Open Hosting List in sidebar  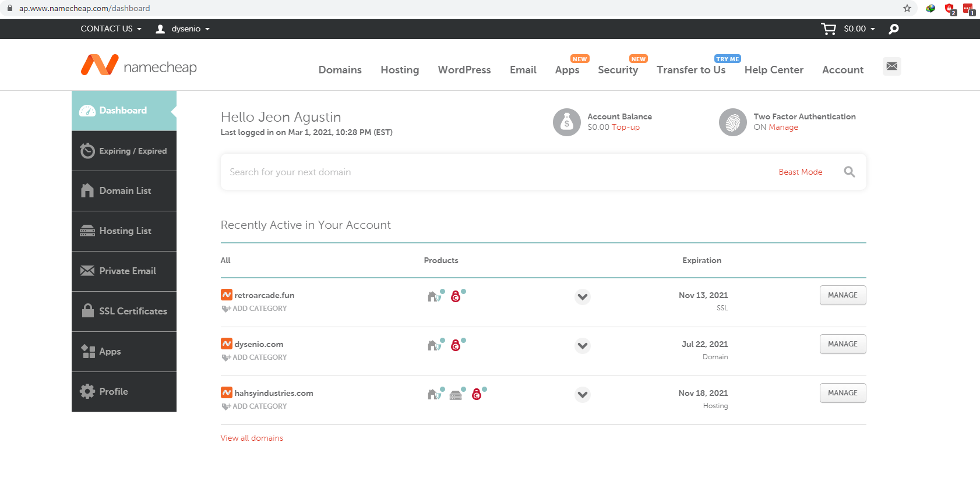124,231
